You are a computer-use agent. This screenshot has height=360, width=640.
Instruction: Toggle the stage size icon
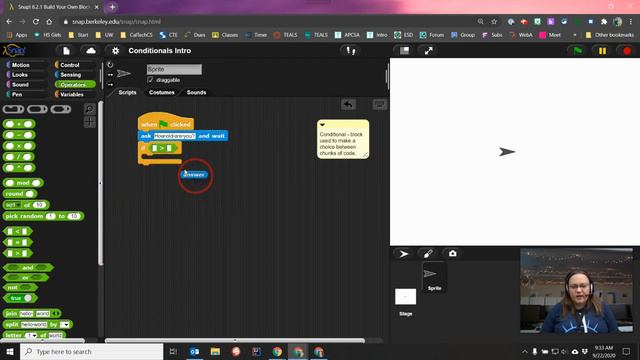click(x=404, y=50)
